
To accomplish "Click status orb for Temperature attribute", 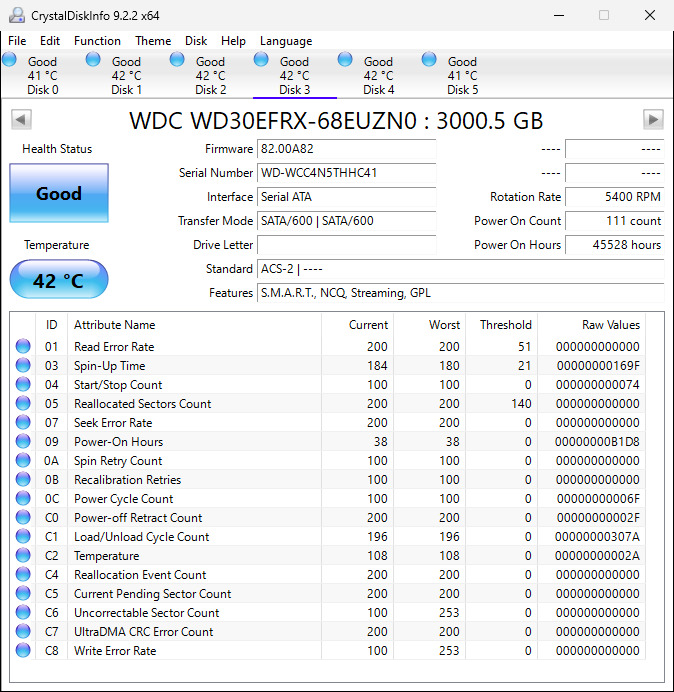I will [23, 555].
